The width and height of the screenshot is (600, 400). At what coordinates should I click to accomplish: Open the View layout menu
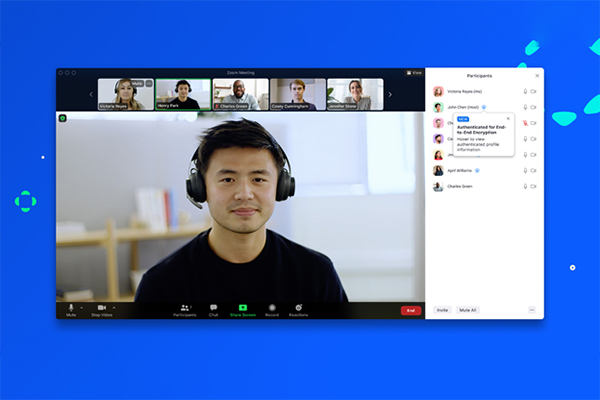[x=413, y=72]
